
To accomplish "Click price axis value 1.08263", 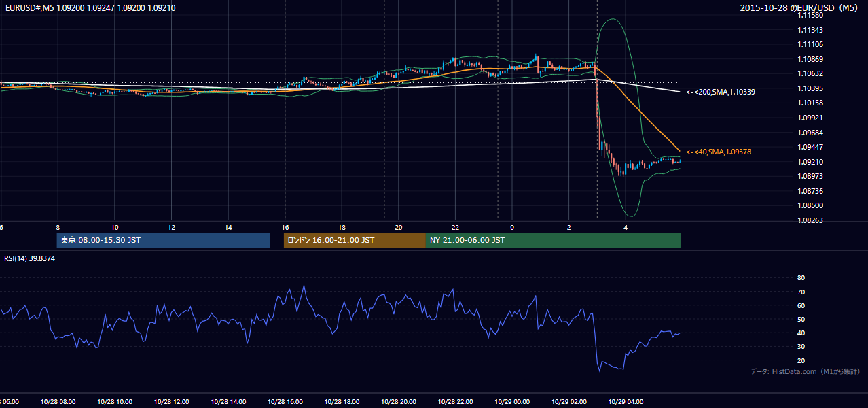I will [x=810, y=220].
